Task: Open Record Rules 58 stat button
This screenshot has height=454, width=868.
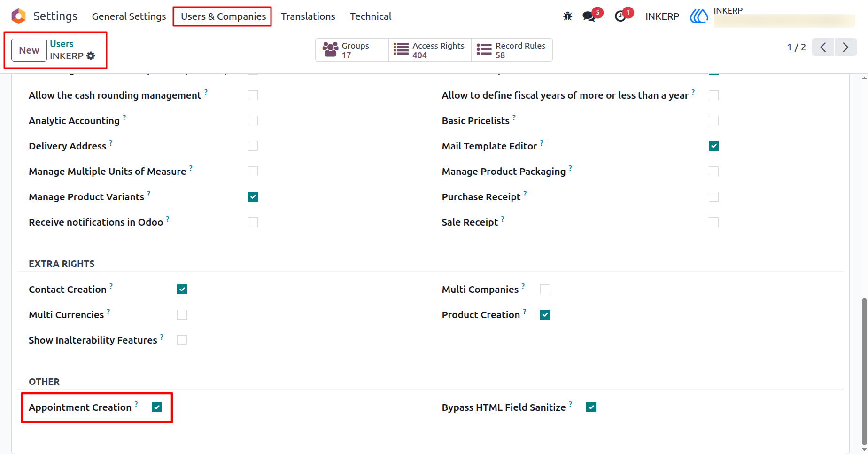Action: 512,50
